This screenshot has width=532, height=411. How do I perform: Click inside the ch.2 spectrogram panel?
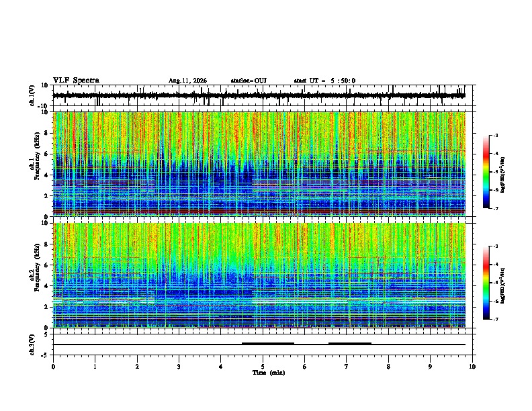coord(259,275)
